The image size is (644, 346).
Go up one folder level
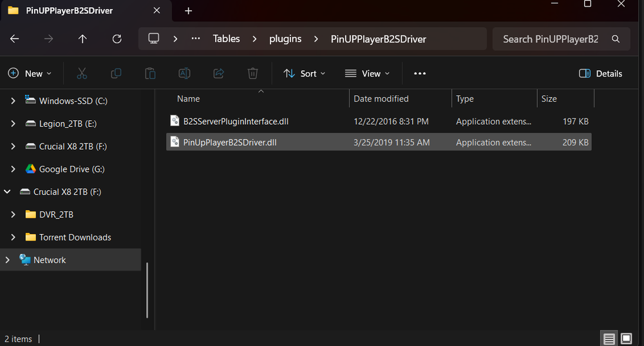tap(82, 39)
